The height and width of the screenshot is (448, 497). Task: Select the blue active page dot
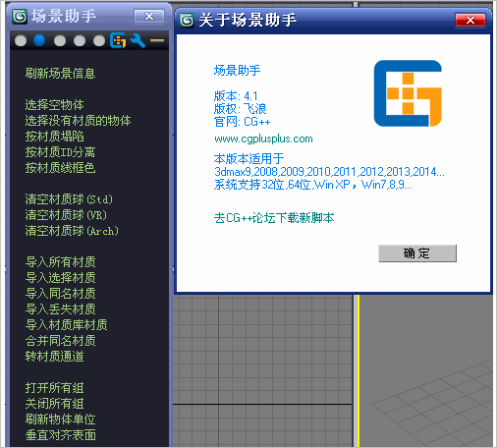[39, 40]
